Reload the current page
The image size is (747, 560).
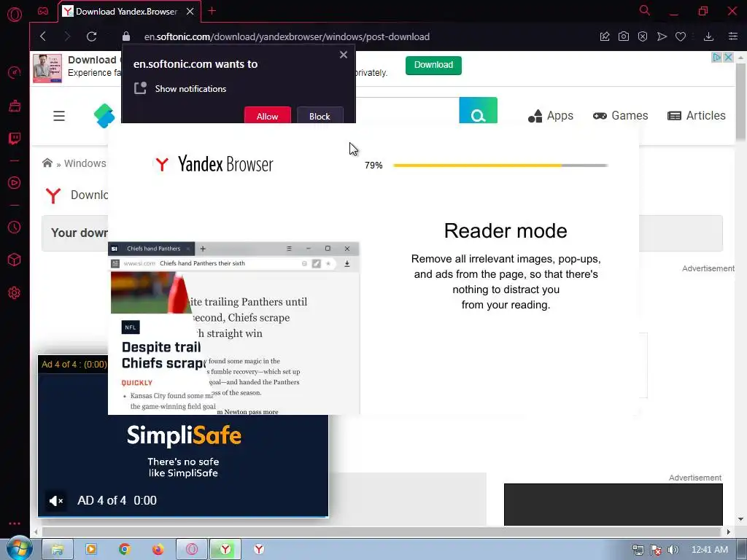point(92,36)
